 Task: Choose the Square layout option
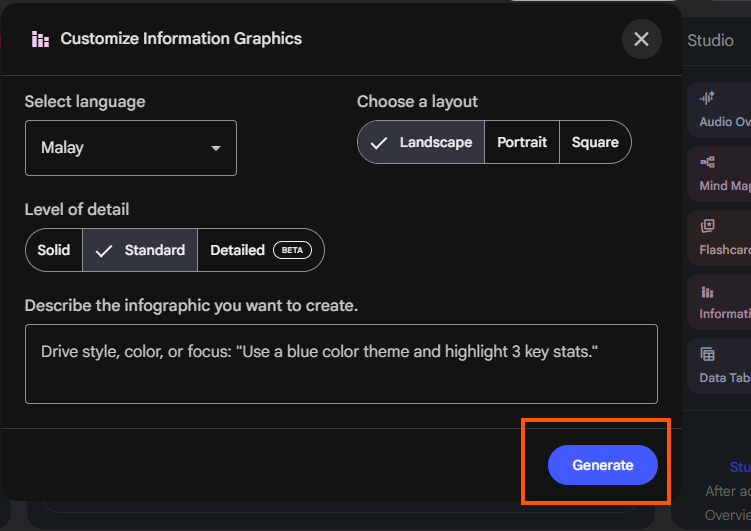coord(595,142)
